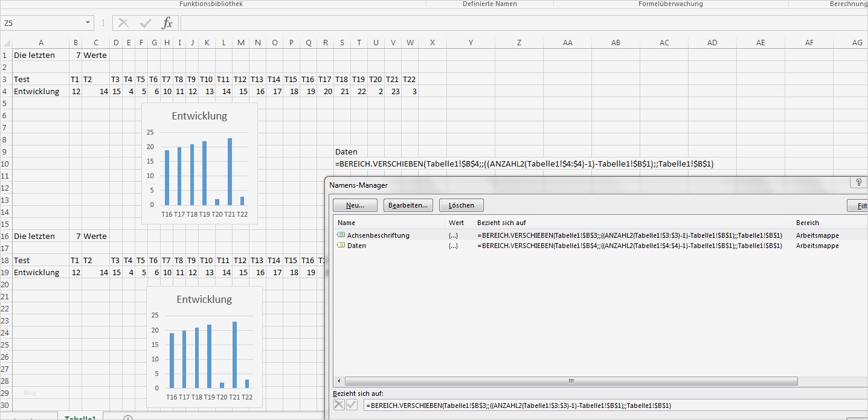The width and height of the screenshot is (868, 420).
Task: Select the Daten name entry in list
Action: (356, 246)
